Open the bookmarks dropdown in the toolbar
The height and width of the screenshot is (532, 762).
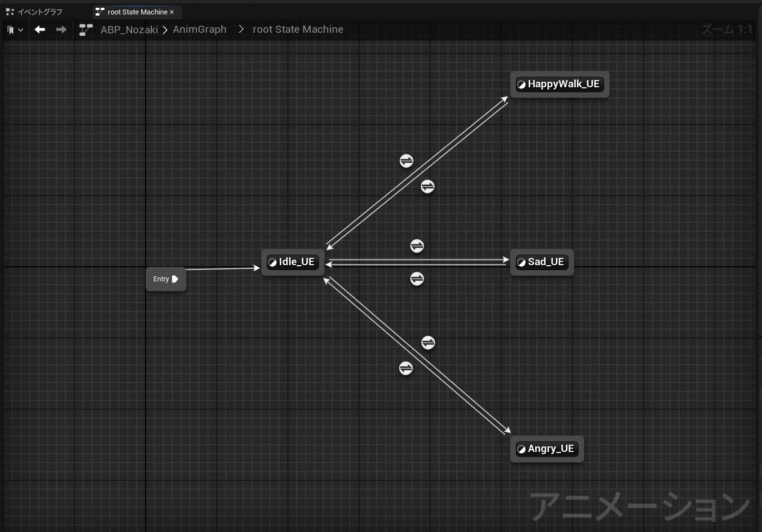coord(15,30)
